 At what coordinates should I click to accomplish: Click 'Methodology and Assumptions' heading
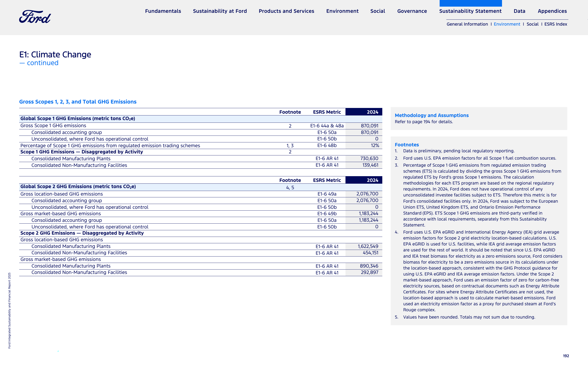(432, 115)
